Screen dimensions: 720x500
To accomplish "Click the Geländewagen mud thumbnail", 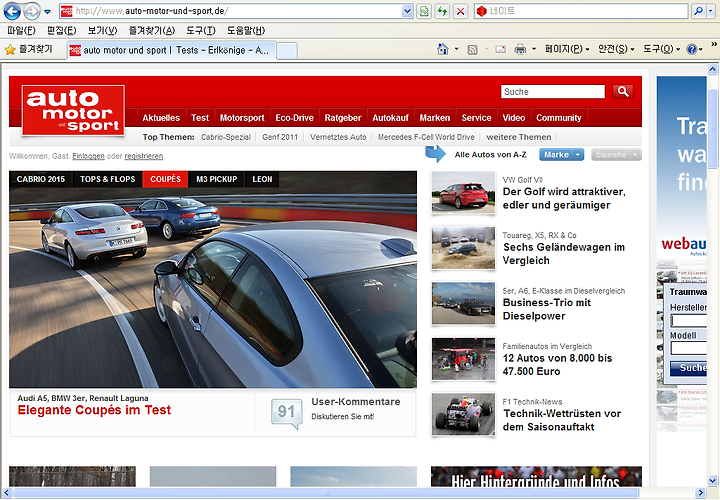I will pyautogui.click(x=463, y=248).
